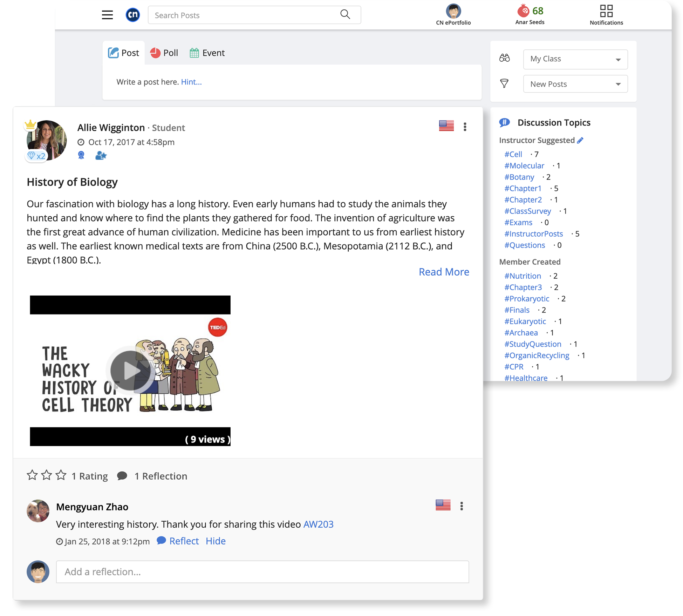Click Hide on Mengyuan's comment

(x=216, y=541)
